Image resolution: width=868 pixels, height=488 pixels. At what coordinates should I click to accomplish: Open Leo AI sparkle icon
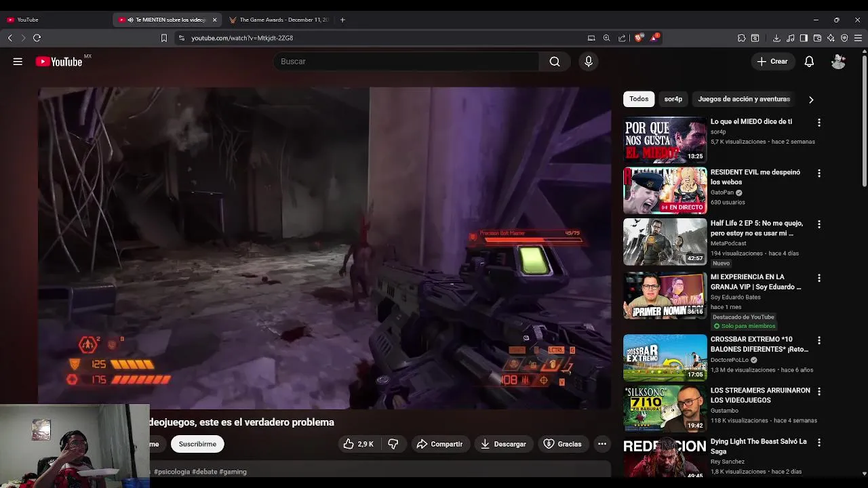tap(831, 38)
